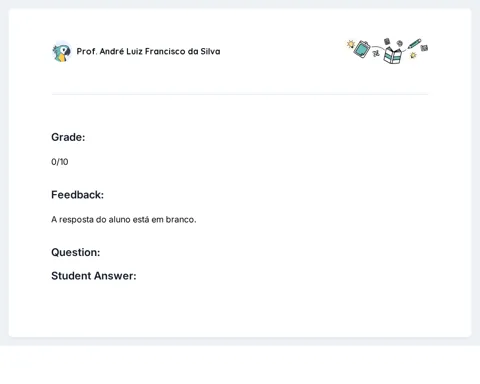Click the open book illustration icon
480x384 pixels.
[393, 55]
